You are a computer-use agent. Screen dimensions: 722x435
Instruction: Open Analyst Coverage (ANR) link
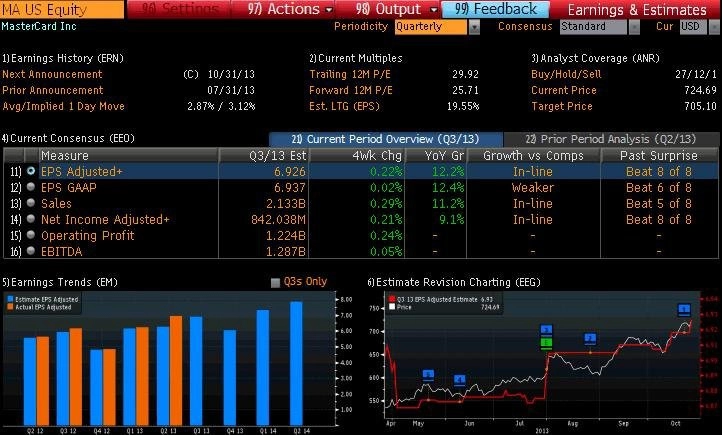[x=595, y=58]
